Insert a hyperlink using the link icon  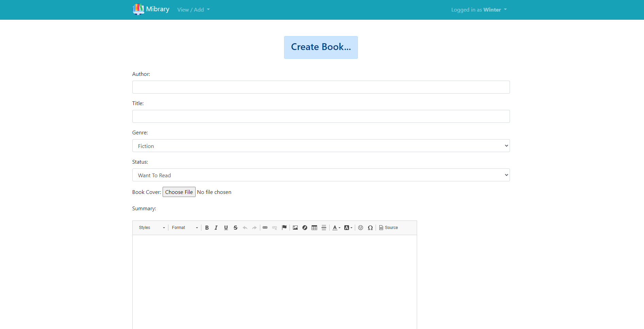pyautogui.click(x=265, y=228)
